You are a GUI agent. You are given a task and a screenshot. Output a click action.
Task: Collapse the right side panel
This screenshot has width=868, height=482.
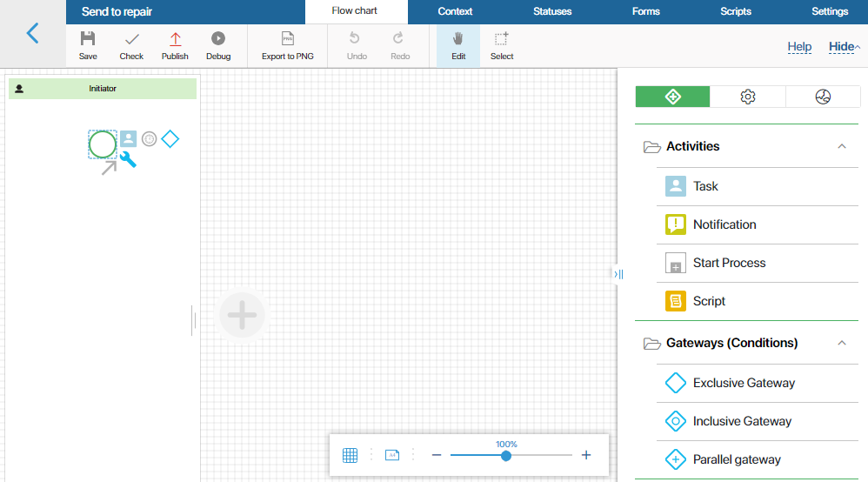coord(619,274)
